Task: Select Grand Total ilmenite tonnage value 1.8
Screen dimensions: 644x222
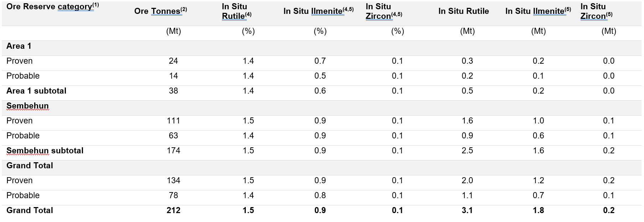Action: 538,211
